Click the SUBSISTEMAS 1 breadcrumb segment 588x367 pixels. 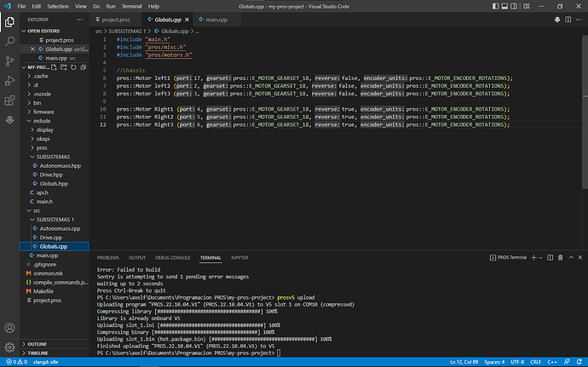[127, 32]
